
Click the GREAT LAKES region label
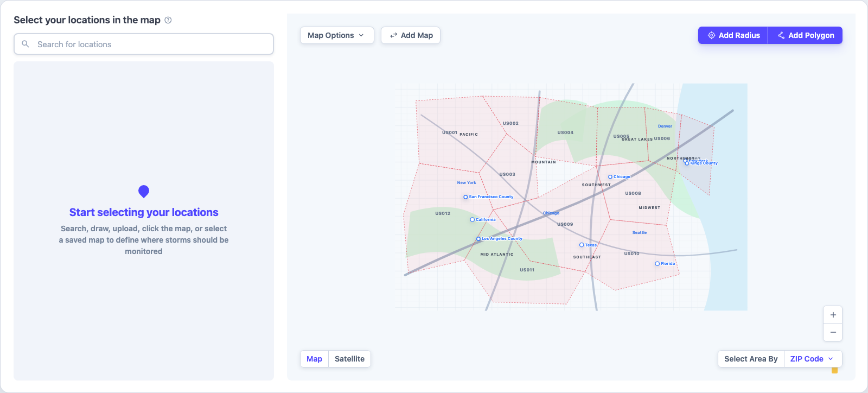coord(637,139)
